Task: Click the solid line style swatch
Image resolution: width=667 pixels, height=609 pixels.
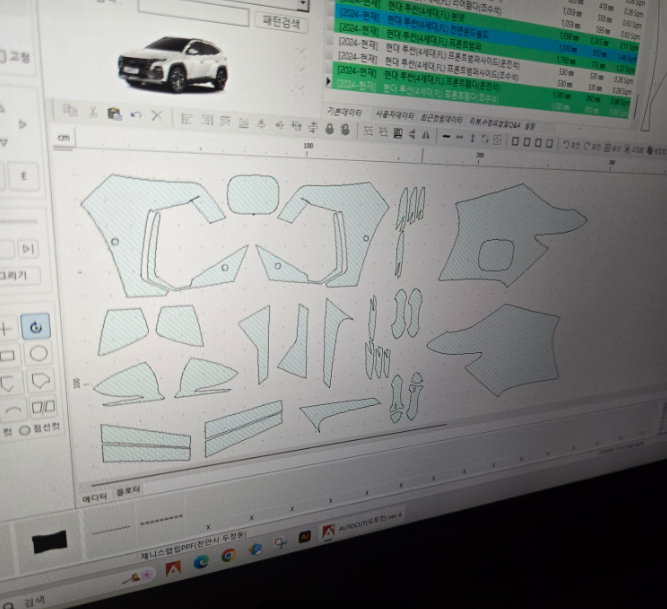Action: [111, 529]
